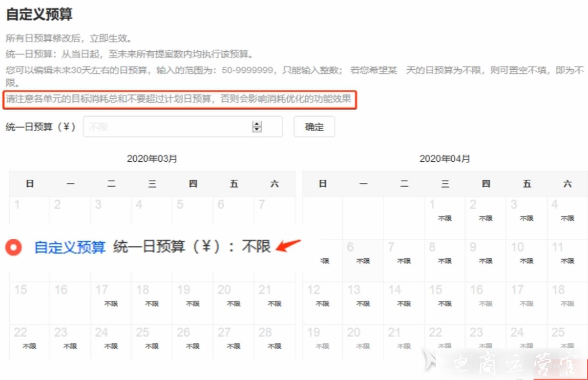Select March 21 budget cell
This screenshot has width=588, height=380.
tap(274, 303)
